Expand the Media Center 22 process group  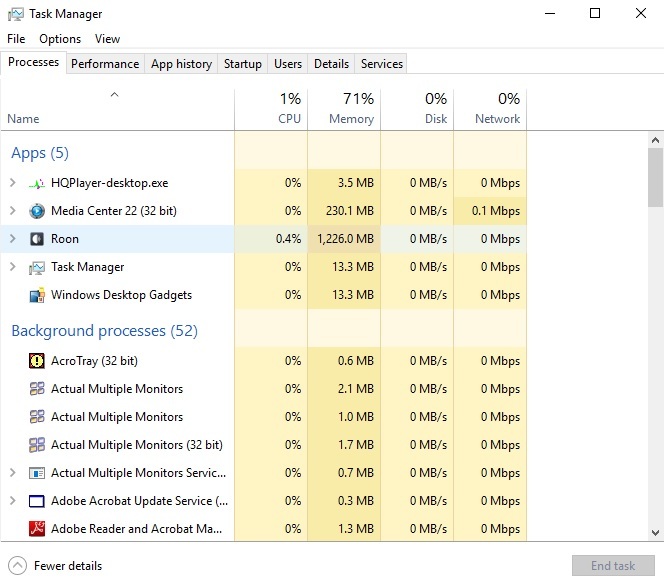click(x=13, y=211)
